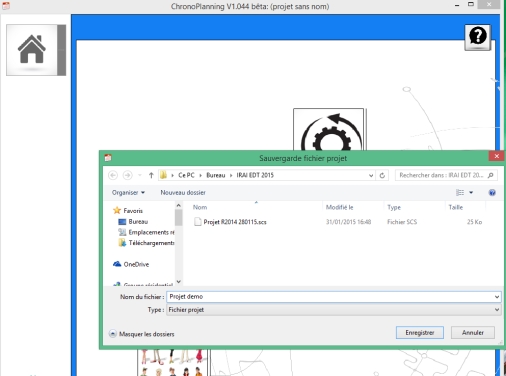This screenshot has width=506, height=376.
Task: Change the file view layout icon
Action: [x=460, y=193]
